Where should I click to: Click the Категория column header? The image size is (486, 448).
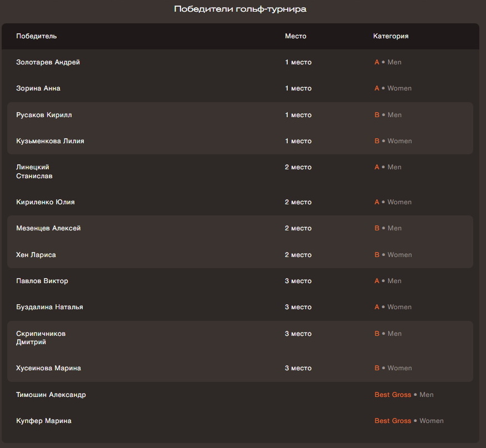tap(390, 36)
